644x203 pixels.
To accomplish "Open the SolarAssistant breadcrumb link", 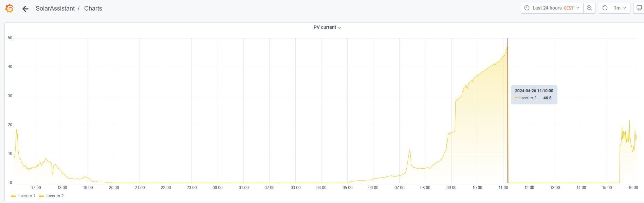I will tap(55, 9).
